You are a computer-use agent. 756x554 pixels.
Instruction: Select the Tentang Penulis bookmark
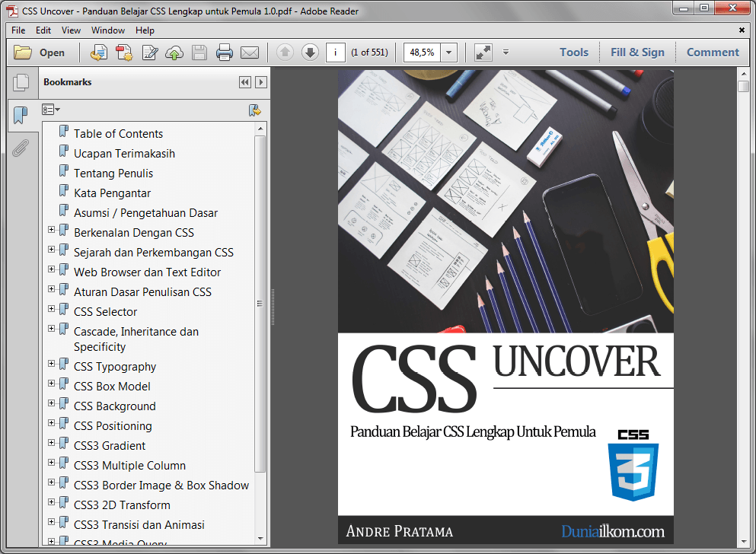(113, 173)
